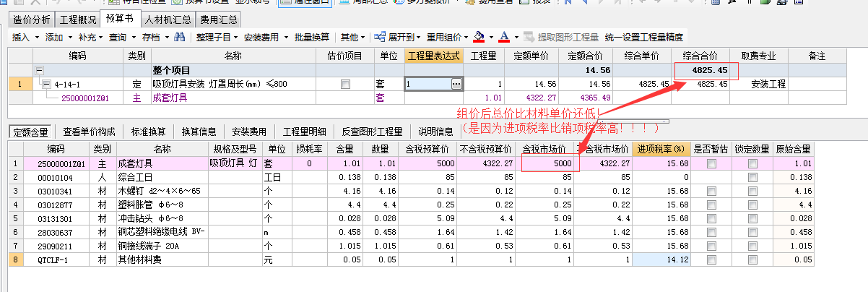Click the paint bucket fill color icon

[480, 37]
